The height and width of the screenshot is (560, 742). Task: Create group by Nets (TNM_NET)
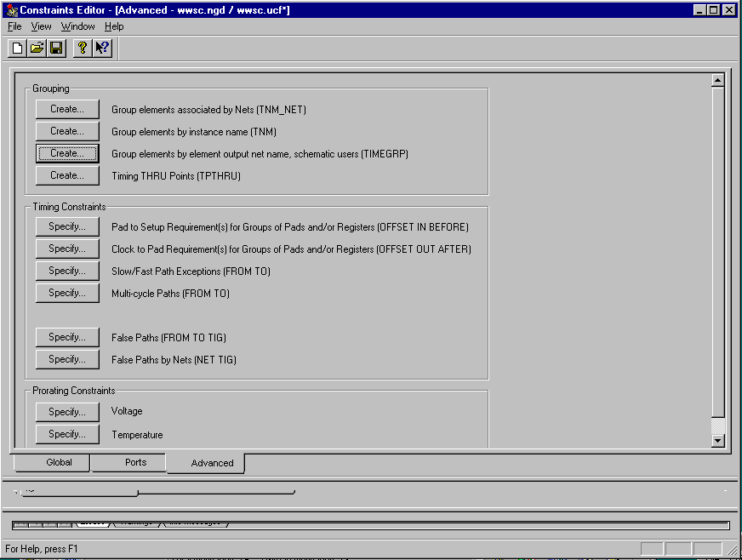67,109
